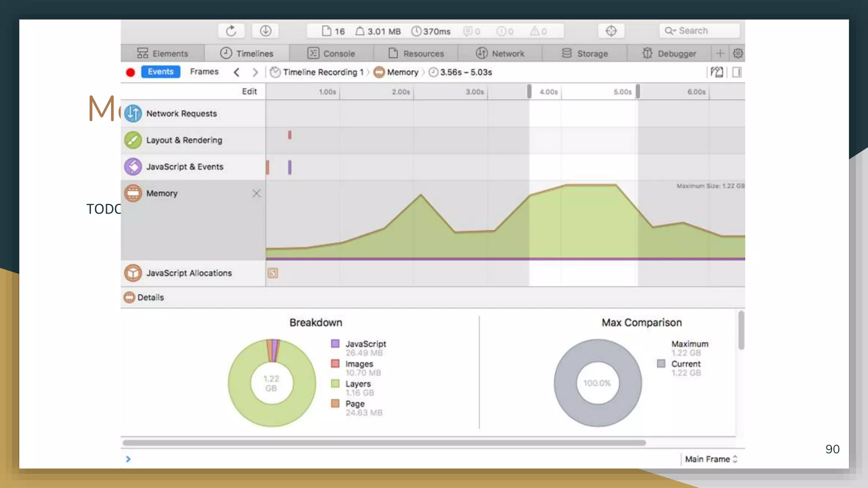Switch to the Elements tab
This screenshot has width=868, height=488.
click(x=162, y=53)
